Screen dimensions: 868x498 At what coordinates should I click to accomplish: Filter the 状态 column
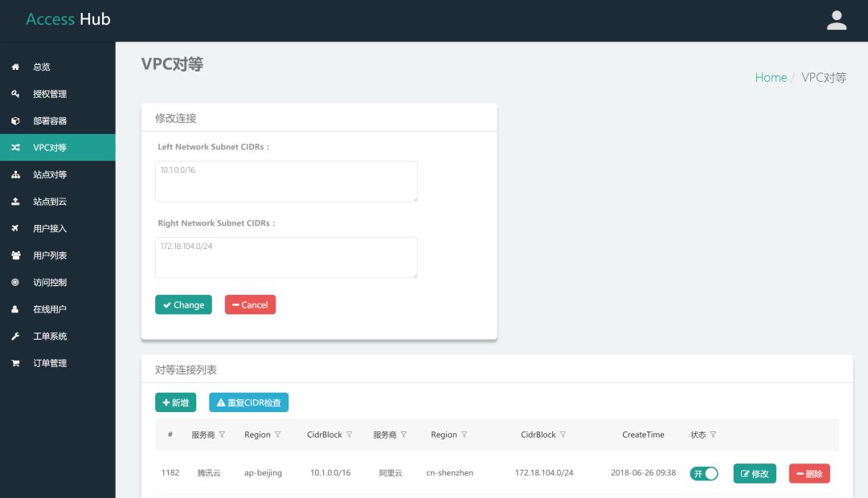[713, 435]
